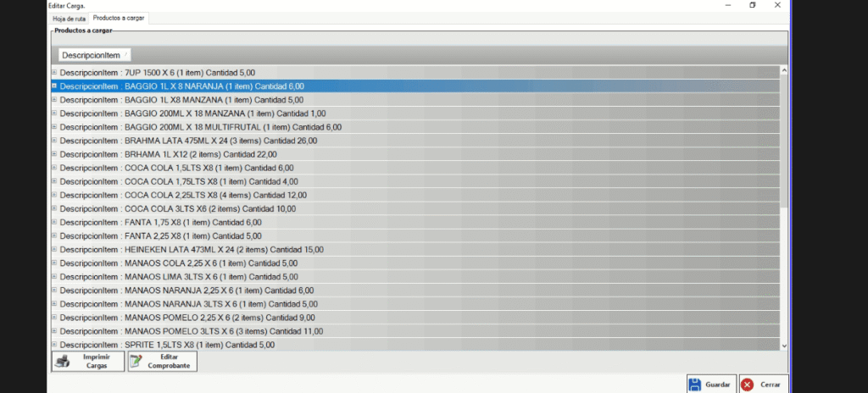Click the floppy disk save icon

(695, 385)
